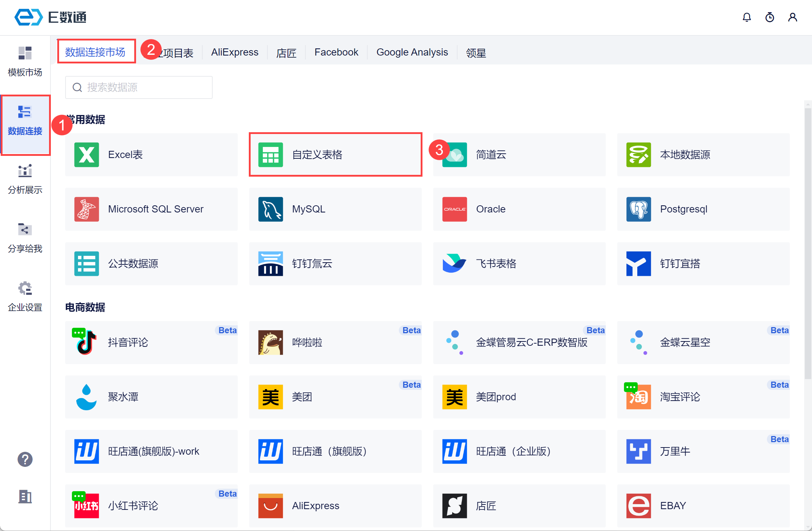Open the user profile icon

792,17
